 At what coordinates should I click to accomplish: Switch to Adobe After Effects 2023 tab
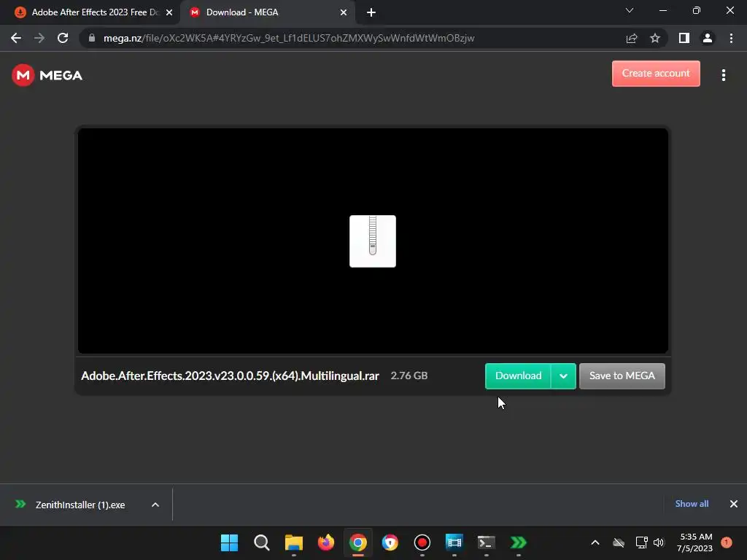click(x=90, y=12)
